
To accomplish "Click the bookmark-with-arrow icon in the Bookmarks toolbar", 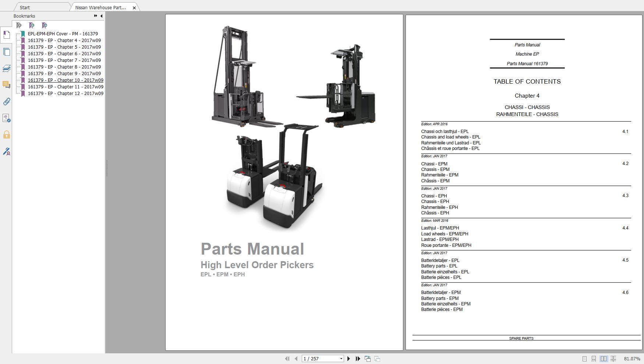I will pos(45,25).
